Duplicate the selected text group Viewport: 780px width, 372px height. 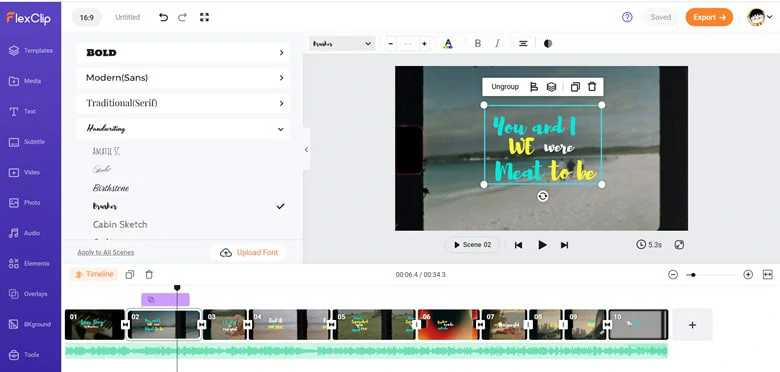tap(575, 87)
